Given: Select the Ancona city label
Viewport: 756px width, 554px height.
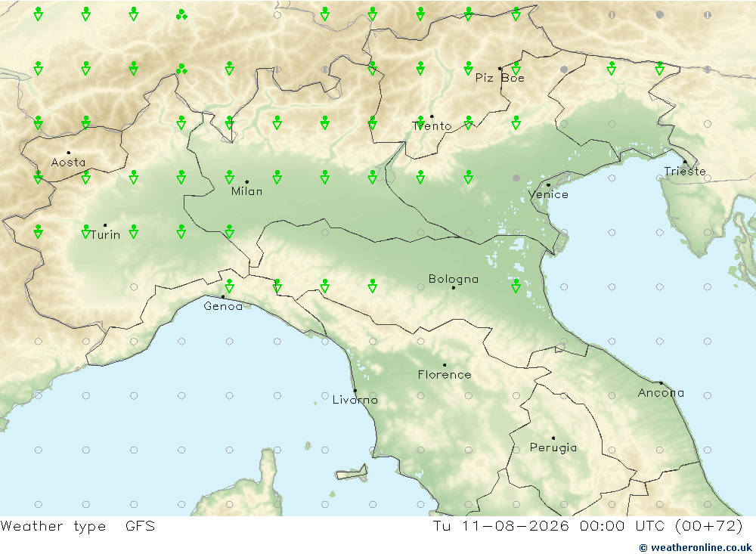Looking at the screenshot, I should 661,393.
